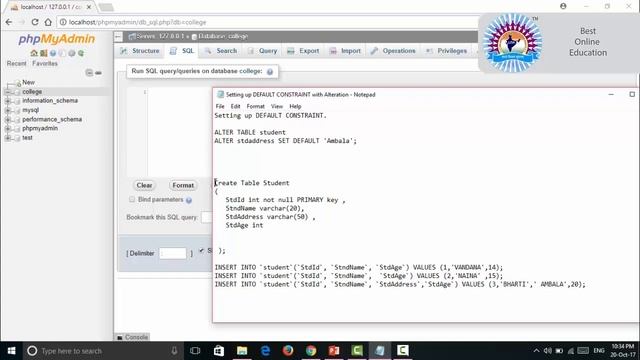Show hidden system tray icons
The width and height of the screenshot is (640, 360).
point(536,351)
